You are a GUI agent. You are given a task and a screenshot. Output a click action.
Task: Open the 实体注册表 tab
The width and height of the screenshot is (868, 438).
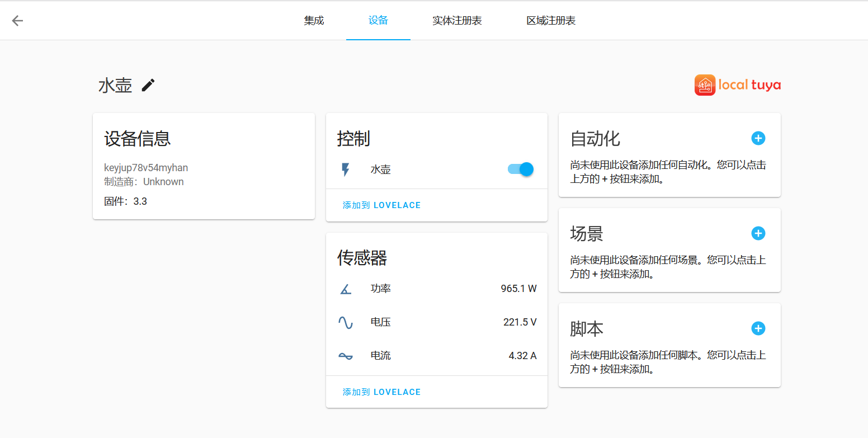click(457, 21)
